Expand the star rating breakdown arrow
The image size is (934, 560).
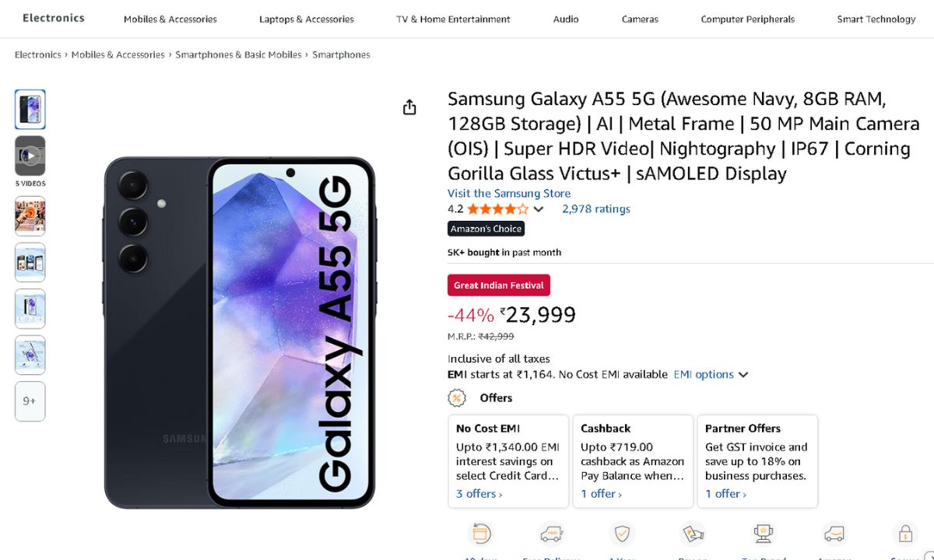pos(539,209)
